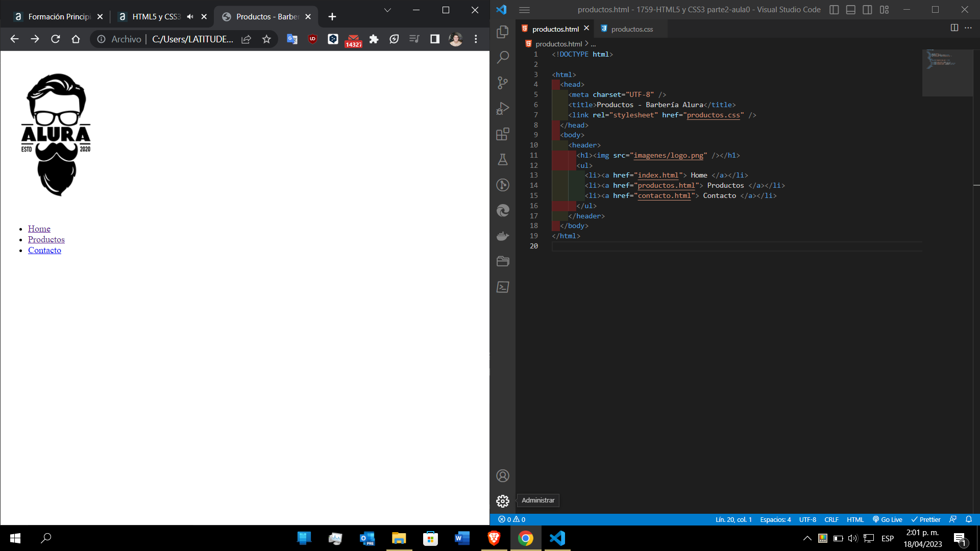Mute the HTML5 y CSS3 tab audio
Image resolution: width=980 pixels, height=551 pixels.
(x=190, y=17)
